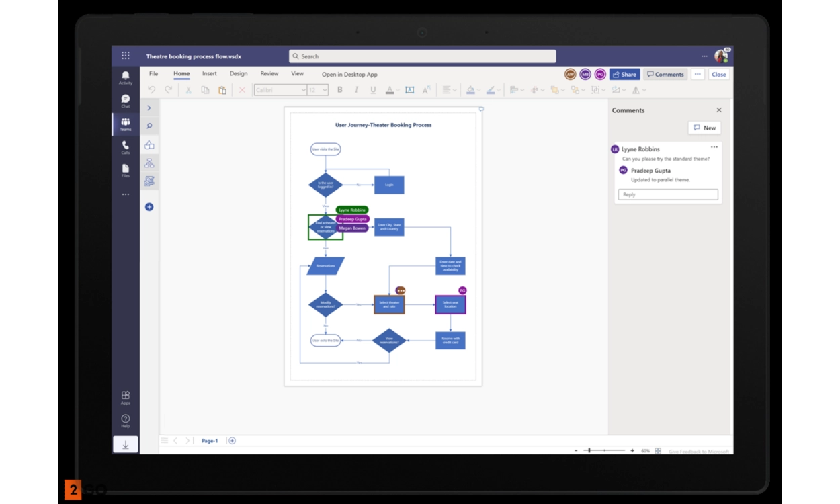The height and width of the screenshot is (504, 840).
Task: Open the Calibri font name dropdown
Action: pyautogui.click(x=280, y=90)
